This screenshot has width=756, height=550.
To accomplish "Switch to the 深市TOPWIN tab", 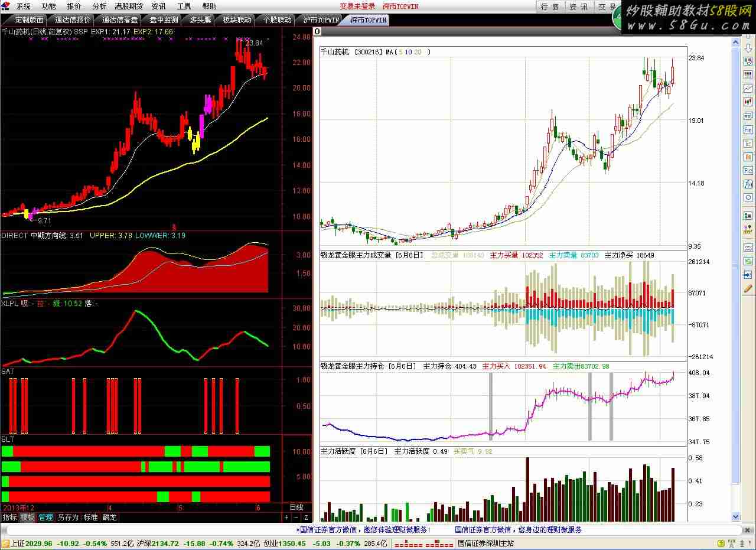I will click(x=368, y=19).
